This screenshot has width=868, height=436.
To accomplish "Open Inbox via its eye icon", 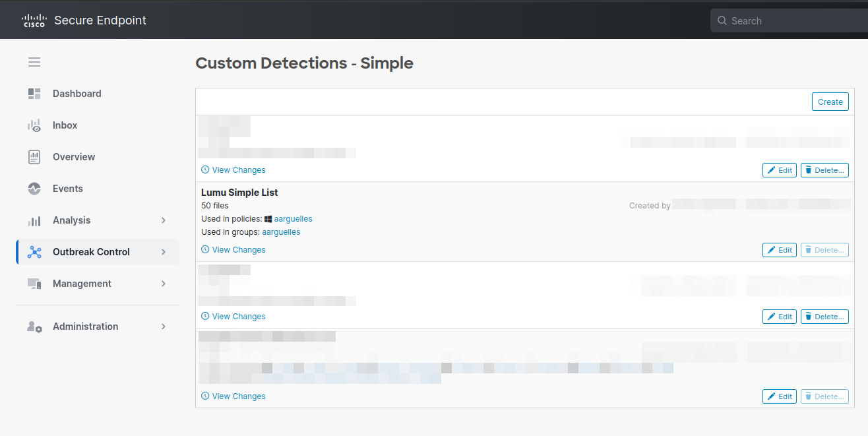I will [34, 125].
